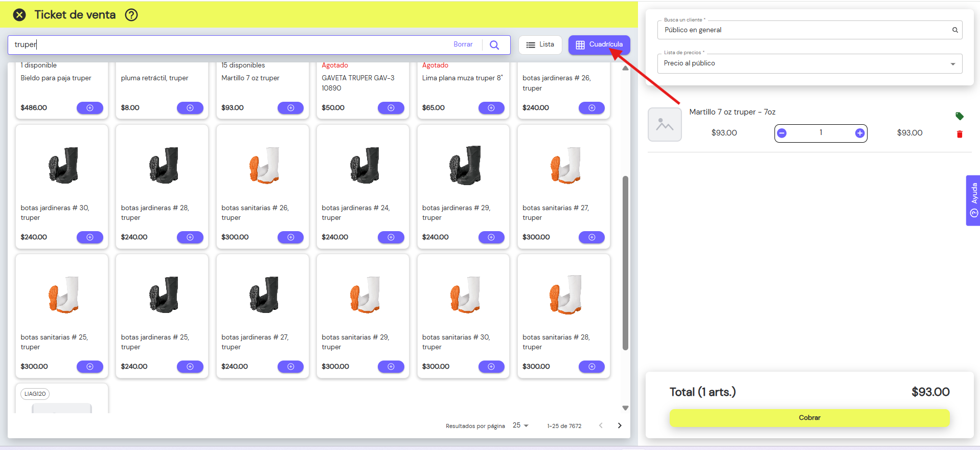
Task: Click the customer search magnifier icon
Action: click(955, 30)
